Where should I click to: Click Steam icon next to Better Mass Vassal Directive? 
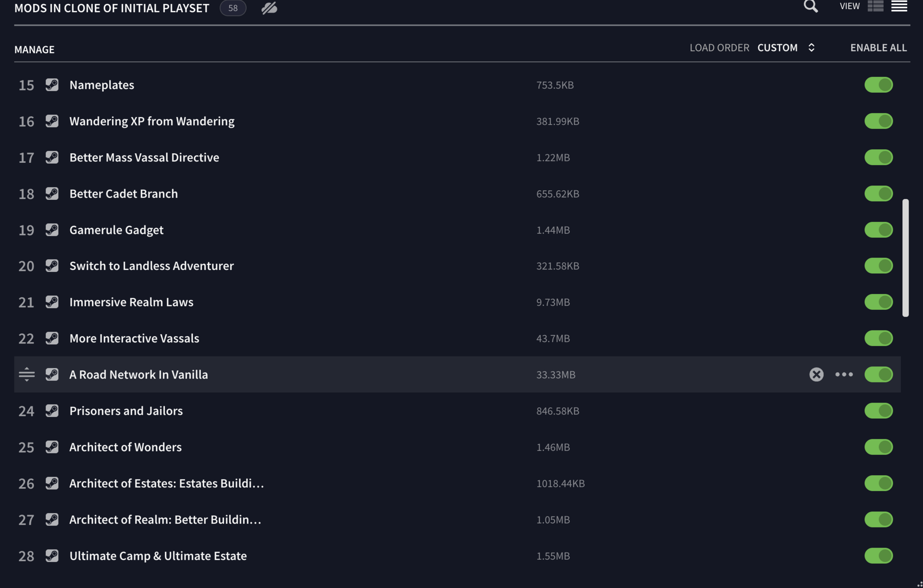pyautogui.click(x=52, y=157)
